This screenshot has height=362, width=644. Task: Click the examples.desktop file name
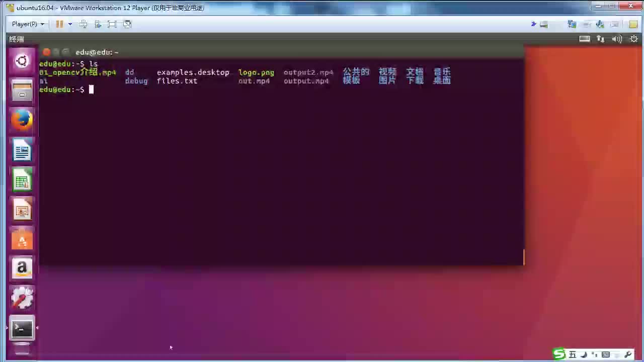coord(193,72)
